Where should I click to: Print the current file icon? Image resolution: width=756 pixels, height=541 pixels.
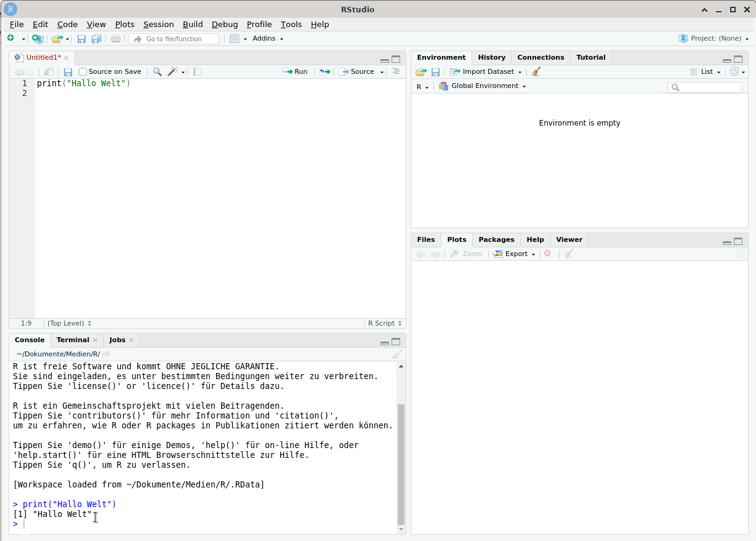pyautogui.click(x=116, y=39)
